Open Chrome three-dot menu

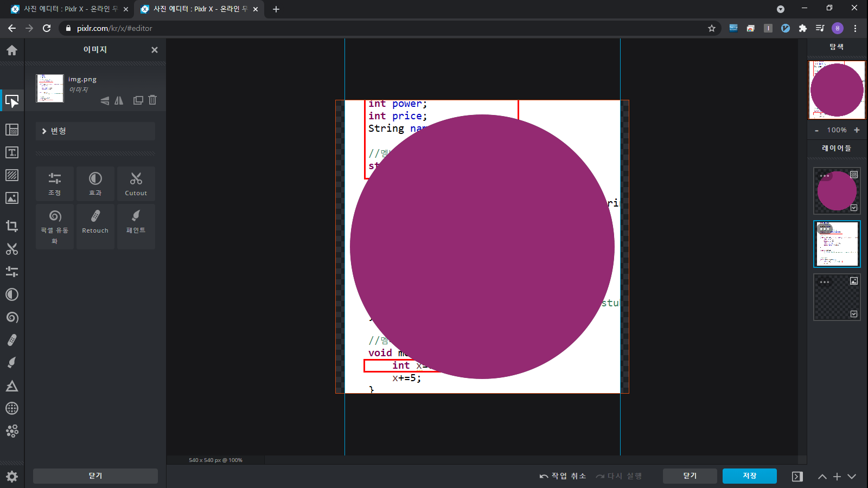click(856, 28)
